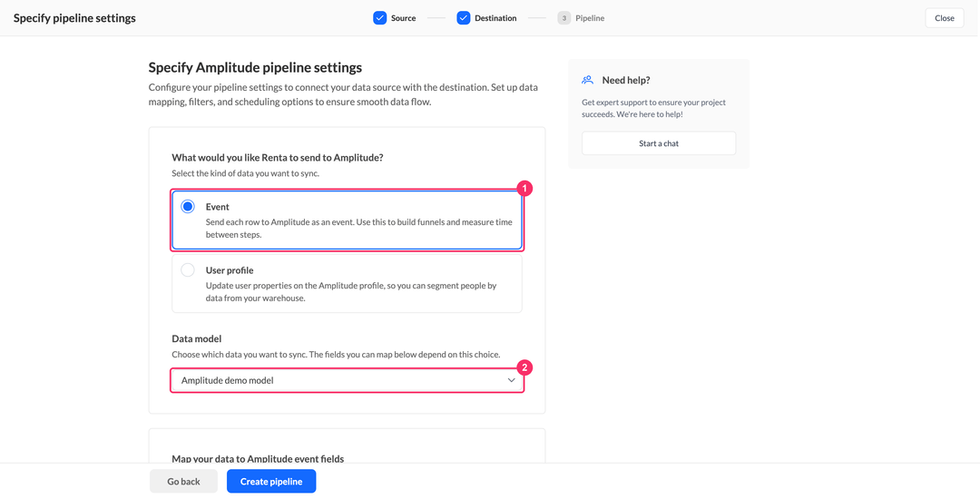
Task: Click the Source step checkmark icon
Action: pos(380,18)
